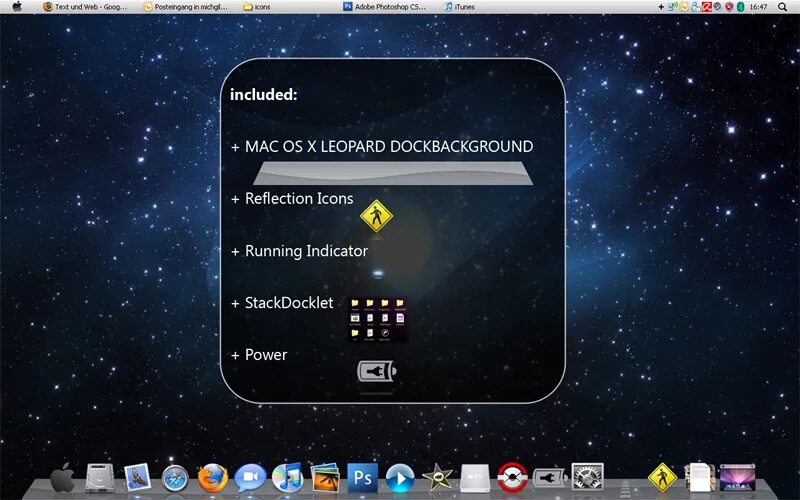The height and width of the screenshot is (500, 800).
Task: Switch to the iTunes taskbar window
Action: pos(459,7)
